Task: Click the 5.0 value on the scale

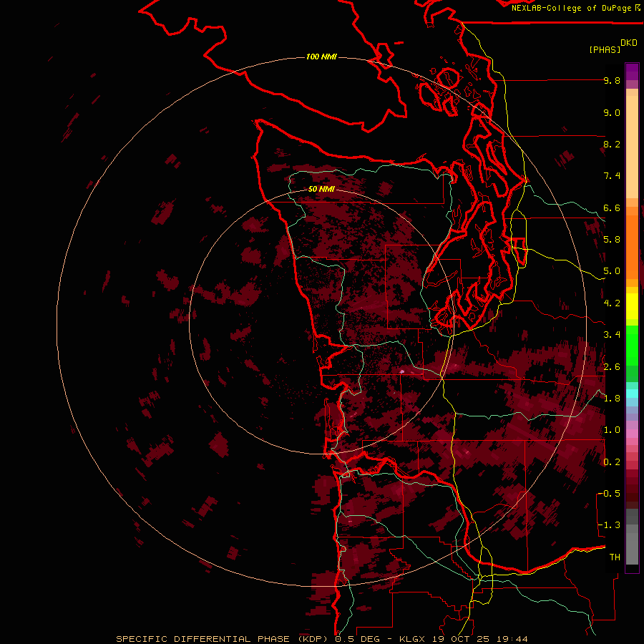Action: click(x=612, y=271)
